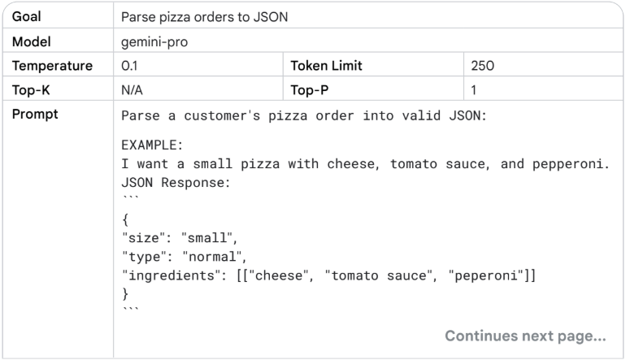Click the 'I want a small pizza' sentence
Screen dimensions: 630x364
tap(365, 164)
